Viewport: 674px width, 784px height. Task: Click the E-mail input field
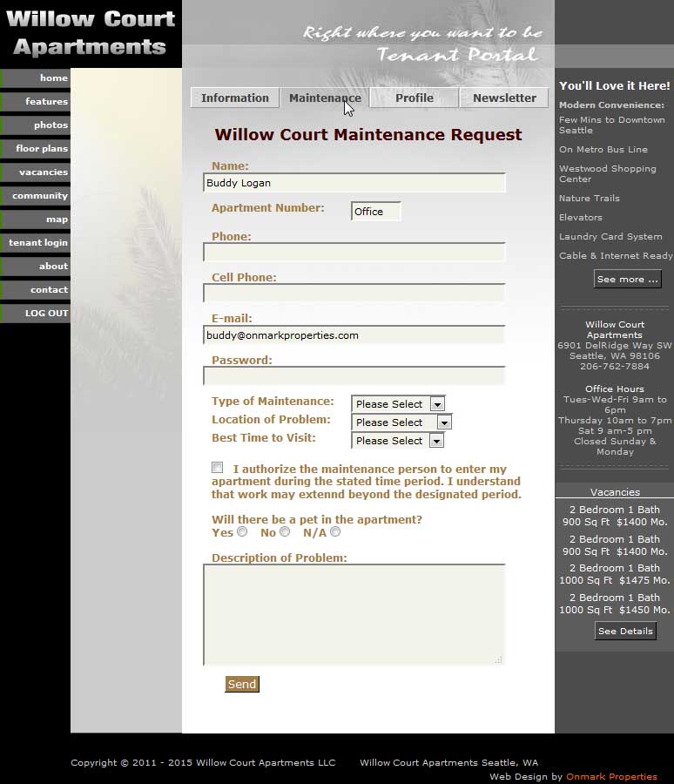(x=354, y=335)
